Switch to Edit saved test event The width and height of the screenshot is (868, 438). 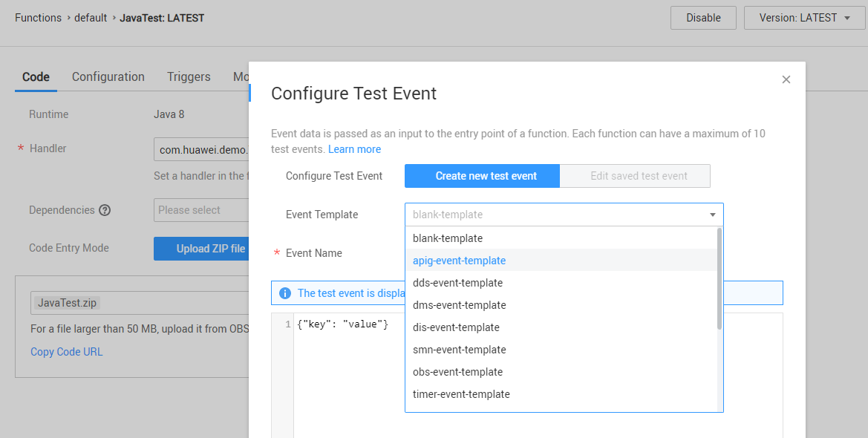(639, 176)
